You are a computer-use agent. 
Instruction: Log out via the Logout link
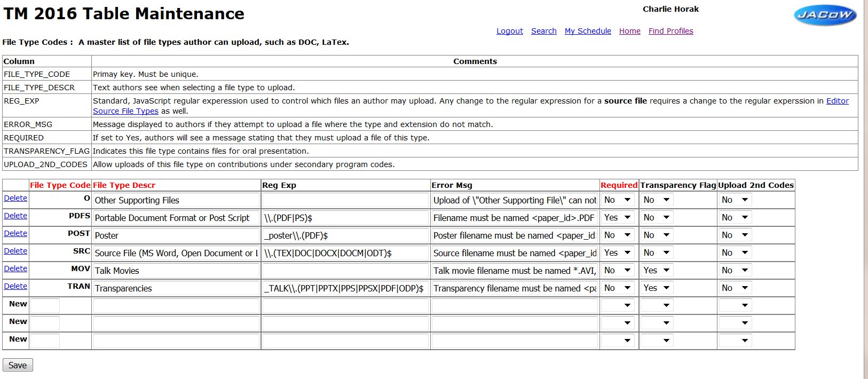click(510, 31)
